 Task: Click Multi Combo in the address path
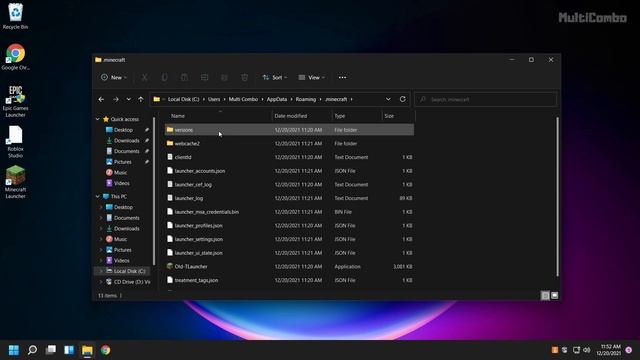[x=243, y=99]
